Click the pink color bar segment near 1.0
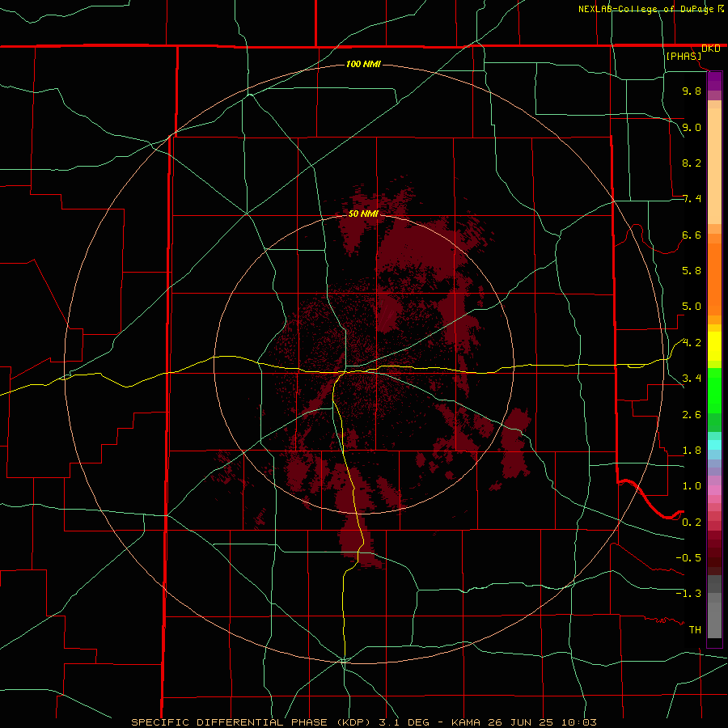The height and width of the screenshot is (728, 728). click(x=714, y=490)
